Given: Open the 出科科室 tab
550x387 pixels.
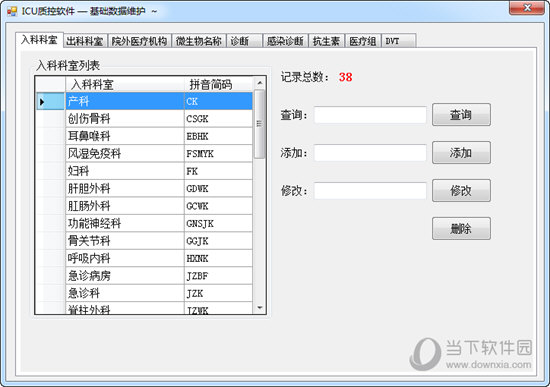Looking at the screenshot, I should [x=85, y=41].
